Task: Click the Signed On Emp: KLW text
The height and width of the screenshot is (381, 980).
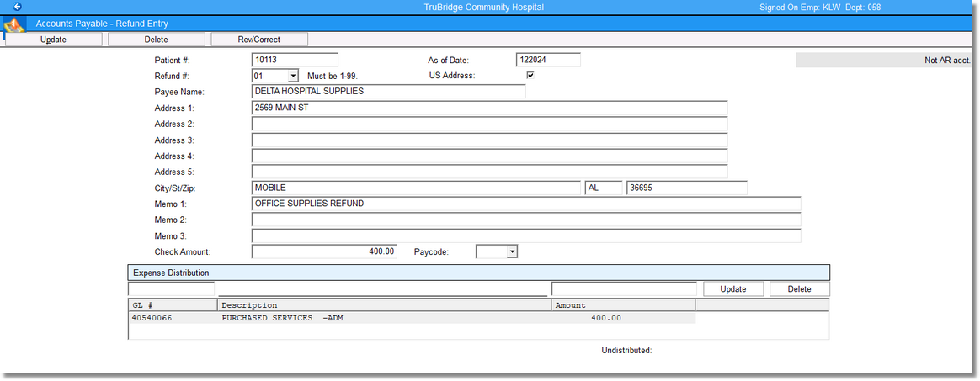Action: [799, 7]
